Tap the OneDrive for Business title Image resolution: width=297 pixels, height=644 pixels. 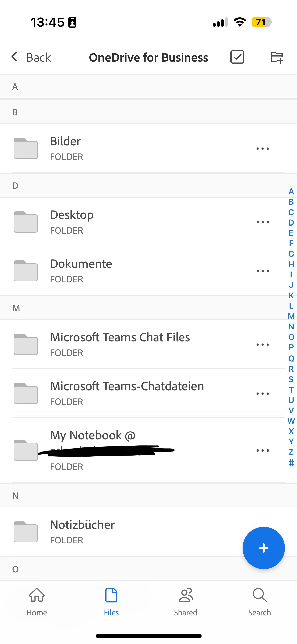148,58
